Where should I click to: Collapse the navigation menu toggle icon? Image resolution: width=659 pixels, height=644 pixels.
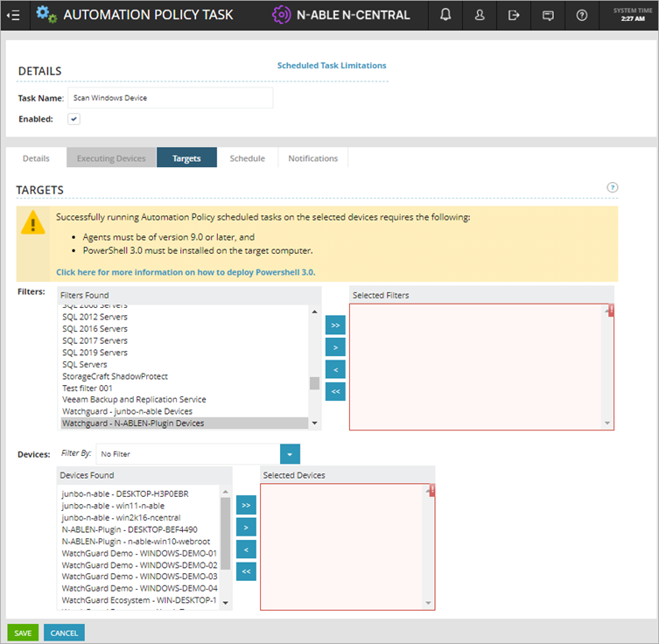[14, 15]
